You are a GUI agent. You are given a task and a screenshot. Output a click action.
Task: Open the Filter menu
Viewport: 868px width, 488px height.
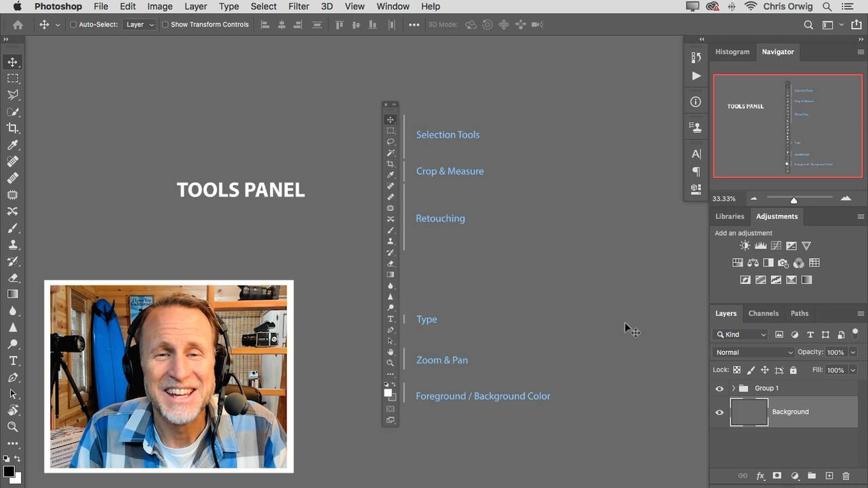coord(298,6)
